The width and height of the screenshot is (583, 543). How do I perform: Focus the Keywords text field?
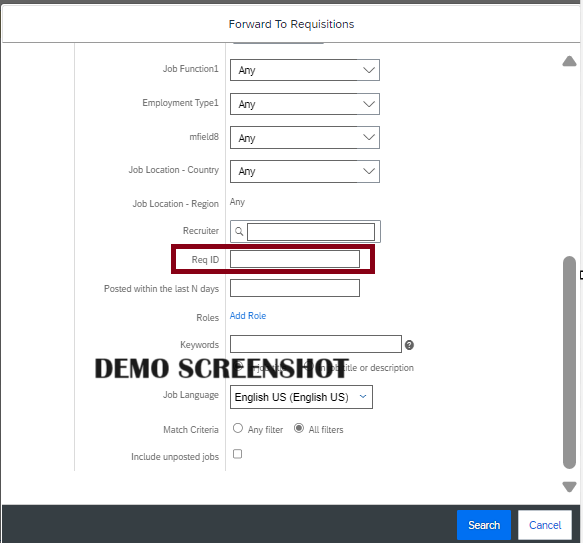pyautogui.click(x=316, y=344)
